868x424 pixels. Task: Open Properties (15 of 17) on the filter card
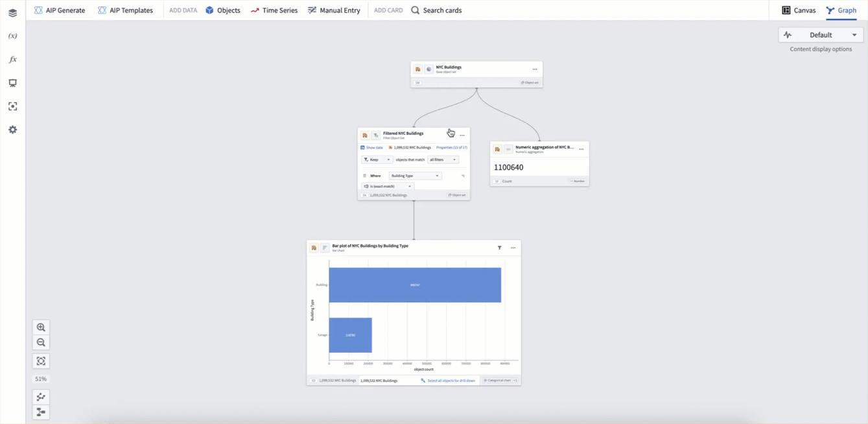[x=452, y=147]
